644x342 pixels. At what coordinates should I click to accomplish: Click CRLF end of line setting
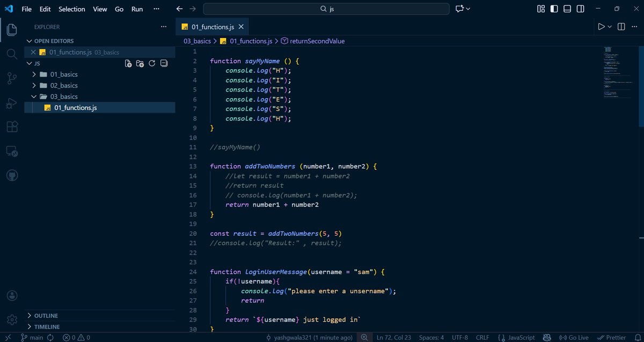pyautogui.click(x=482, y=338)
